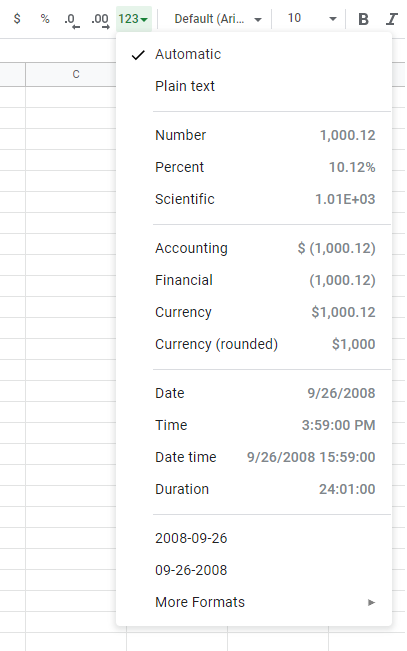The width and height of the screenshot is (407, 651).
Task: Expand the More Formats submenu
Action: click(x=254, y=602)
